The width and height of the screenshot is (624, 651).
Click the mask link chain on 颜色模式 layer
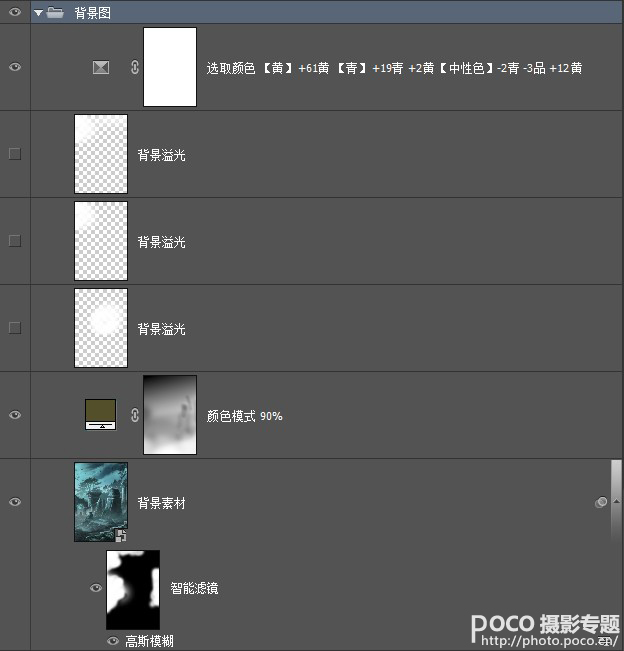tap(135, 415)
